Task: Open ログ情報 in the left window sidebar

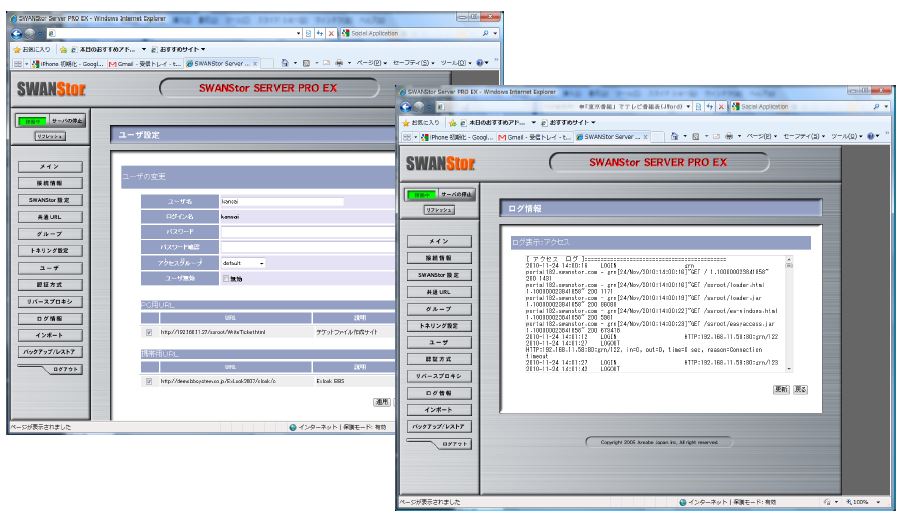Action: coord(49,318)
